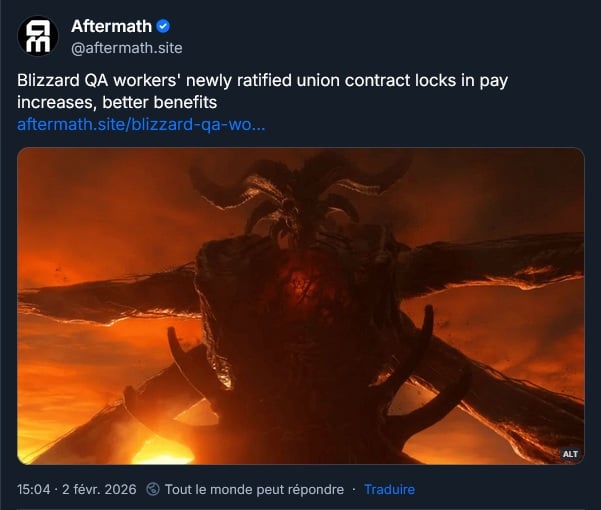Open the aftermath.site/blizzard-qa-wo... link
This screenshot has width=601, height=510.
(x=141, y=125)
